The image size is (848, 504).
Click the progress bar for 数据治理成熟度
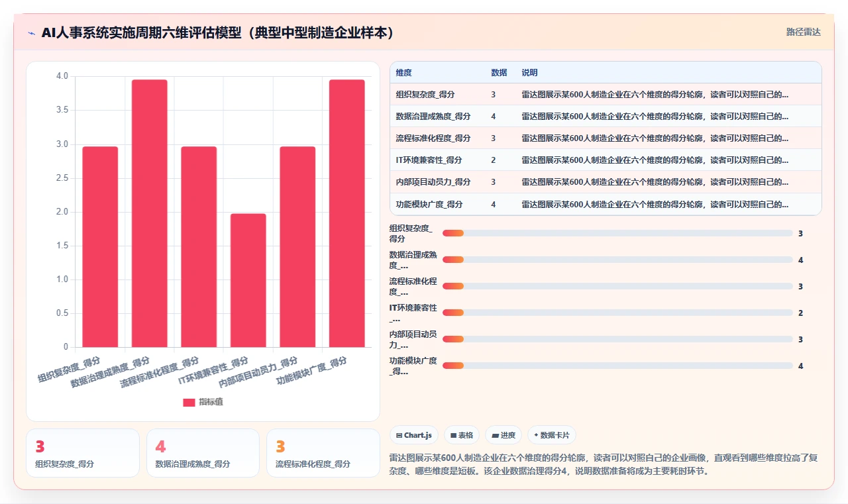tap(617, 260)
